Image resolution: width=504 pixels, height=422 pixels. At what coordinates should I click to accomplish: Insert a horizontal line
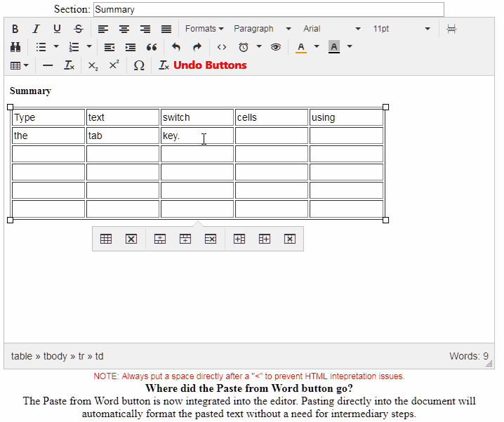(x=48, y=65)
